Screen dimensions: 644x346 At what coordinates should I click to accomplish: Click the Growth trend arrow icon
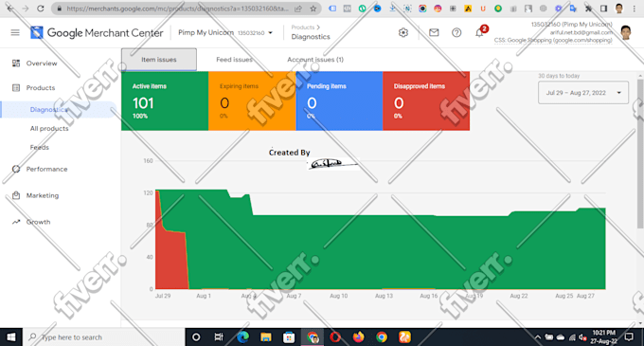[x=16, y=222]
